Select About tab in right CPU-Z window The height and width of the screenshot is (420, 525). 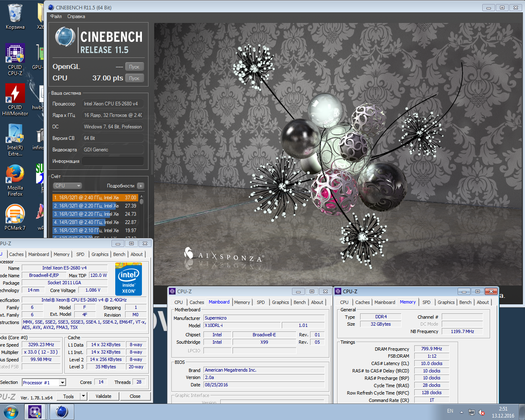[483, 302]
